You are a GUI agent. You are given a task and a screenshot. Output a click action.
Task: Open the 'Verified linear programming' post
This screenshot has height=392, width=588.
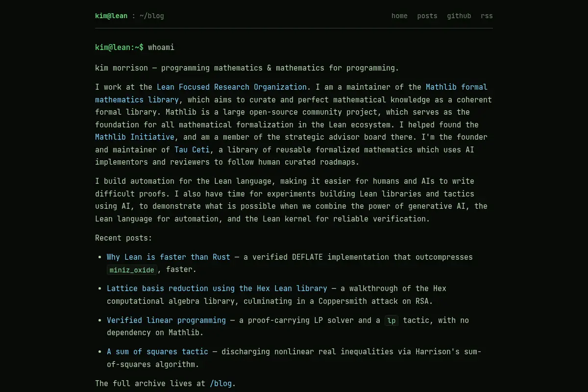[x=167, y=320]
